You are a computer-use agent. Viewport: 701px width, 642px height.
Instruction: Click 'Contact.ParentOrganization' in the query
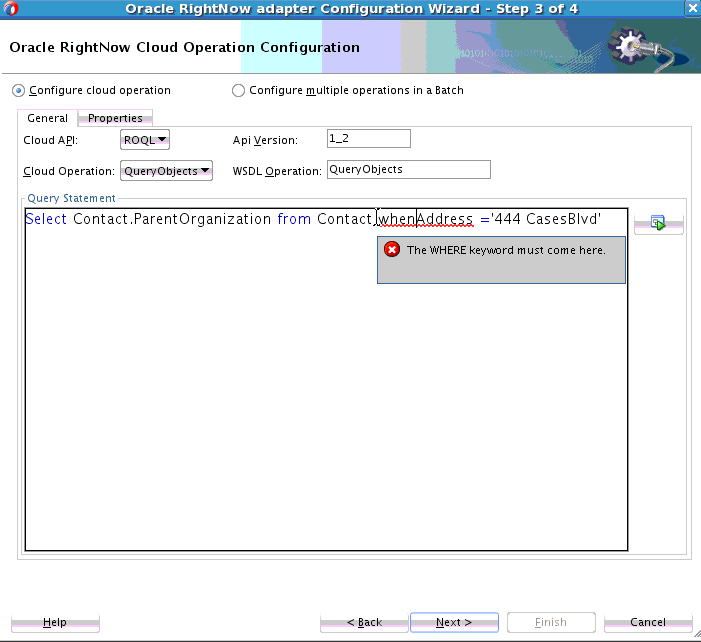pyautogui.click(x=172, y=219)
